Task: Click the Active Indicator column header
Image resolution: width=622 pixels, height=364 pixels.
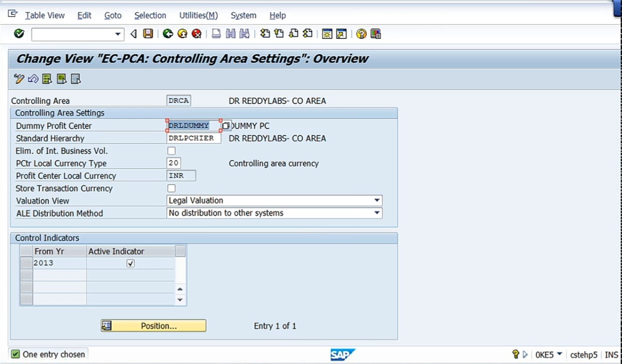Action: pyautogui.click(x=130, y=251)
